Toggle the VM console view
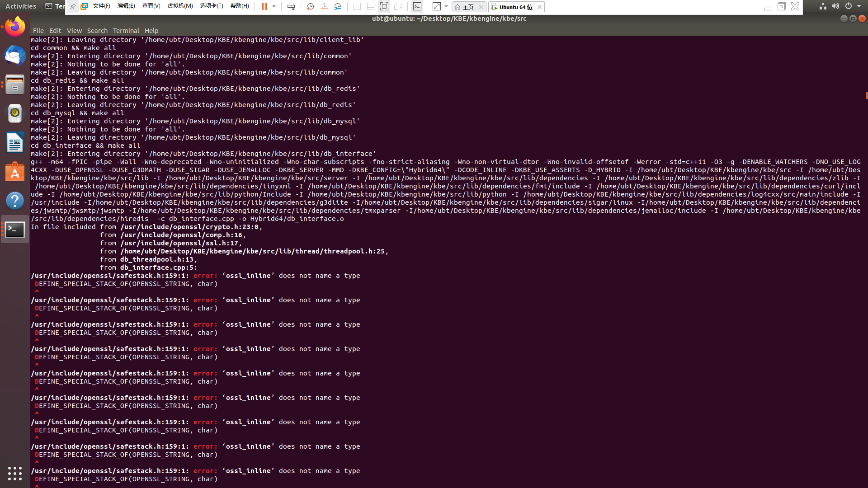The height and width of the screenshot is (488, 868). 417,6
